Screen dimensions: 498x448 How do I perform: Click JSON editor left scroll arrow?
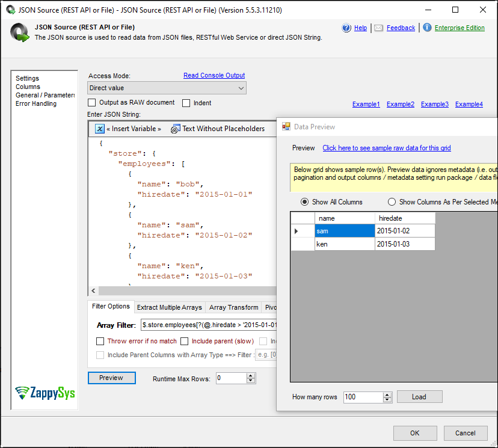pos(93,290)
